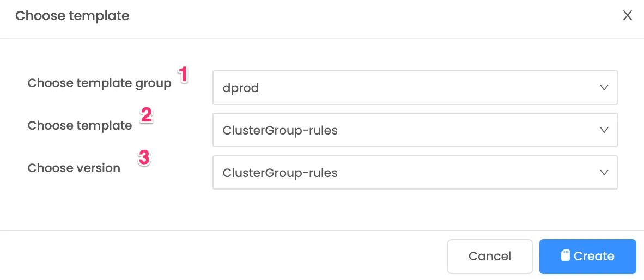Image resolution: width=644 pixels, height=280 pixels.
Task: Select the 'Choose template' field label
Action: 80,126
